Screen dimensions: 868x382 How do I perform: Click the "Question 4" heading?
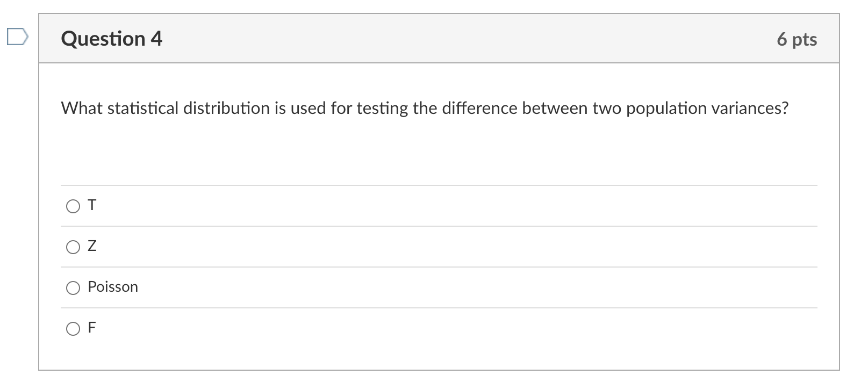[x=112, y=39]
